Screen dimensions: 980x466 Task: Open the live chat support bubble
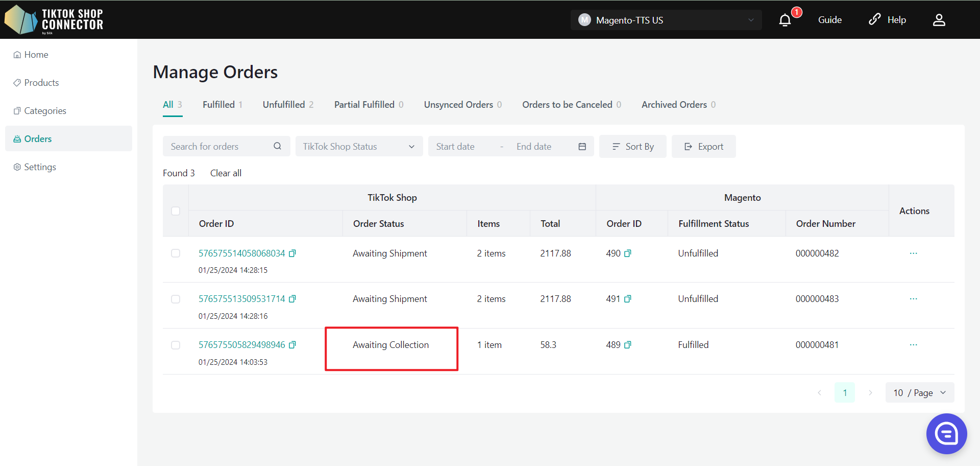coord(946,434)
